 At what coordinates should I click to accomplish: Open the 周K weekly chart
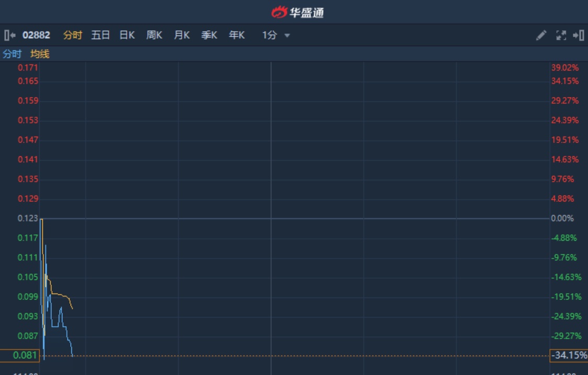point(154,35)
